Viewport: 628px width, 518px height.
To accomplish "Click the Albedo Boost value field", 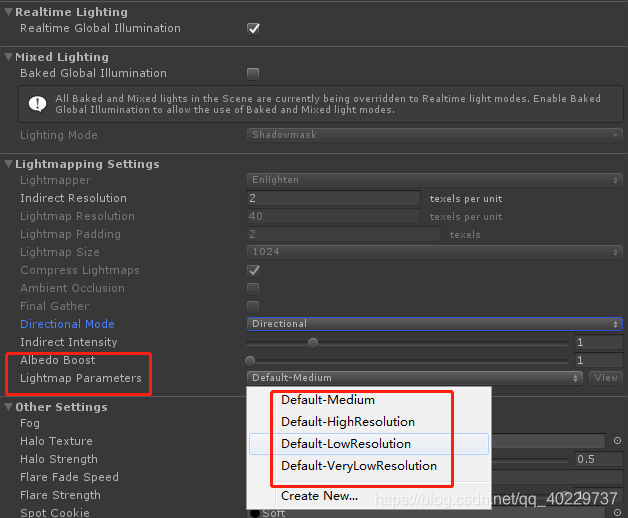I will pyautogui.click(x=598, y=360).
